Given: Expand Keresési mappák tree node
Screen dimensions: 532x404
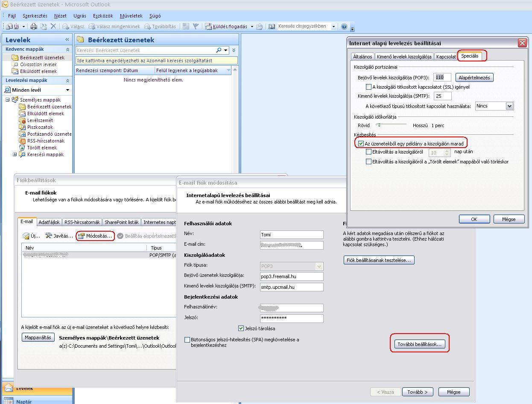Looking at the screenshot, I should [15, 154].
